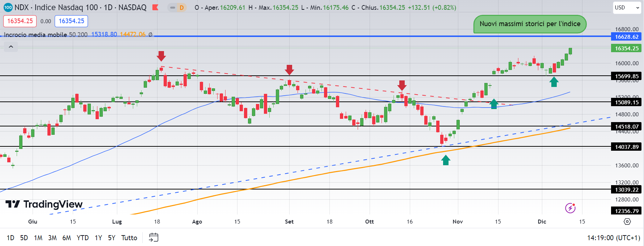Image resolution: width=644 pixels, height=246 pixels.
Task: Click the empty-set symbol in indicator legend
Action: [151, 34]
